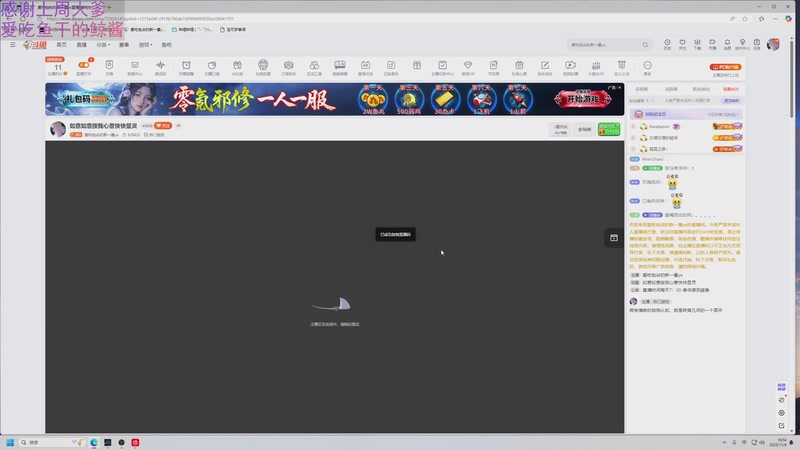800x450 pixels.
Task: Open the camera-shaped assistant icon
Action: (288, 65)
